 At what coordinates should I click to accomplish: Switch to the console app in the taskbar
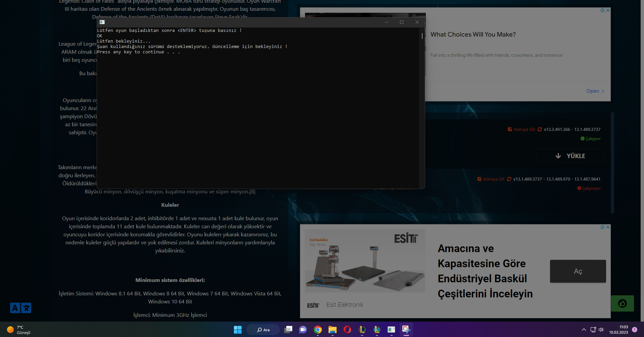click(x=391, y=330)
